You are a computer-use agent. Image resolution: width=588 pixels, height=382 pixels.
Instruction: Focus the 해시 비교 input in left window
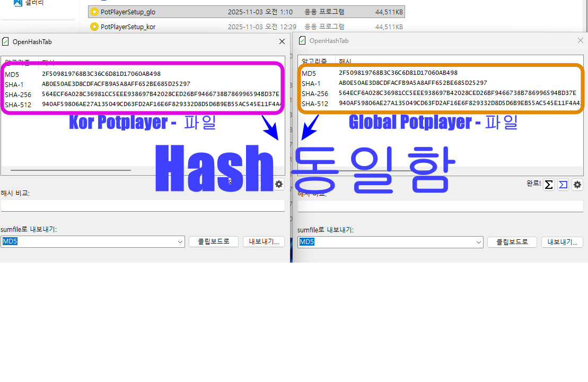tap(142, 206)
